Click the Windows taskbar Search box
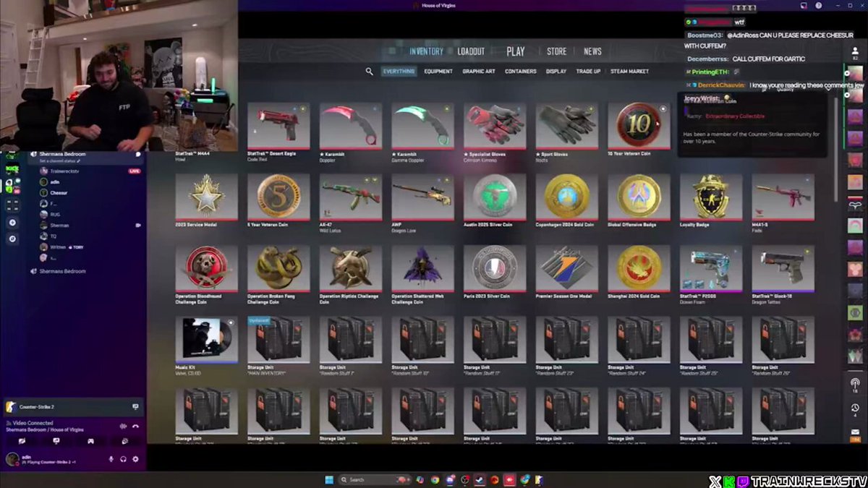The width and height of the screenshot is (868, 488). [373, 479]
